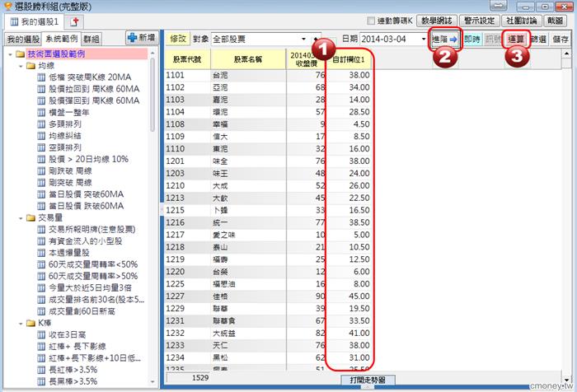Image resolution: width=577 pixels, height=392 pixels.
Task: Select the 股價 > 20日均線 10% item
Action: (88, 159)
